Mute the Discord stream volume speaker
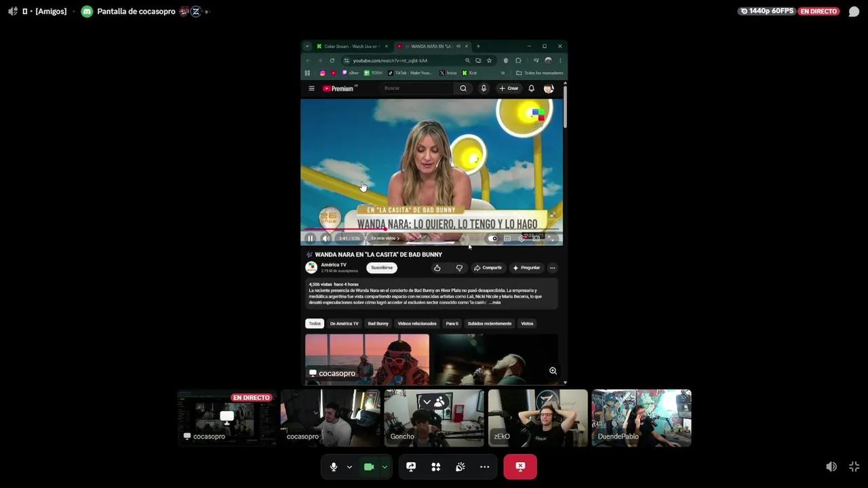This screenshot has height=488, width=868. point(831,466)
